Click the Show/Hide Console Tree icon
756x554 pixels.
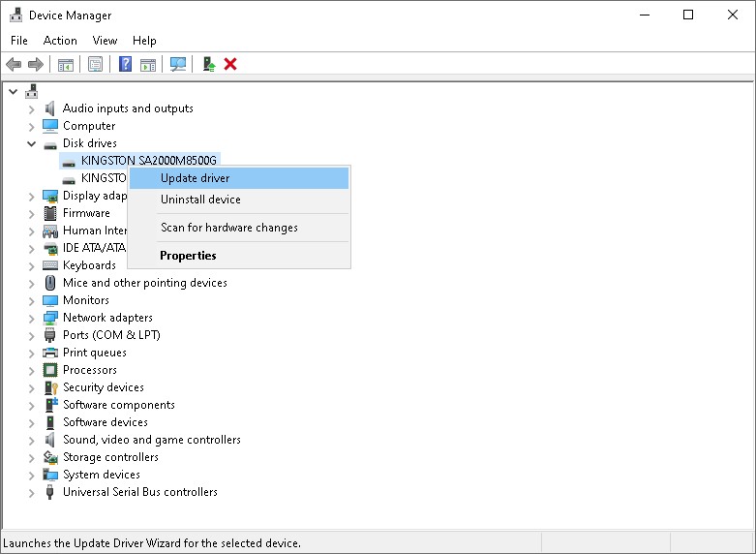66,64
